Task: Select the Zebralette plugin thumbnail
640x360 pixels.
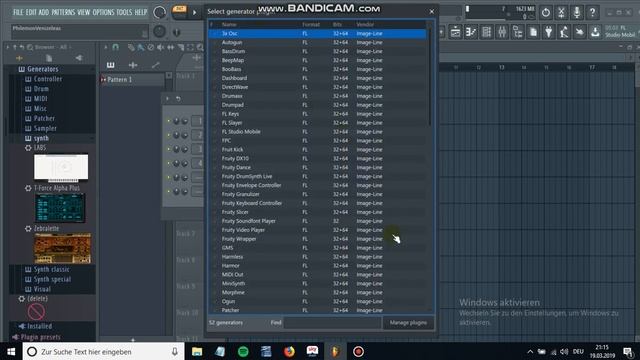Action: pyautogui.click(x=63, y=248)
